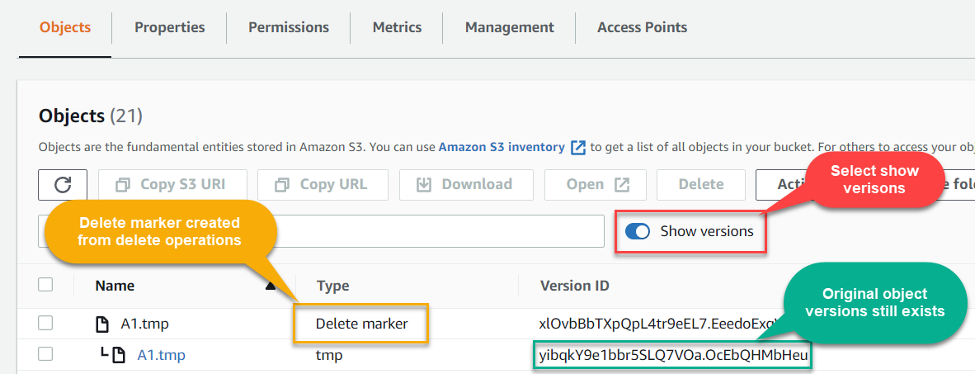Click the file icon of A1.tmp delete marker

101,324
